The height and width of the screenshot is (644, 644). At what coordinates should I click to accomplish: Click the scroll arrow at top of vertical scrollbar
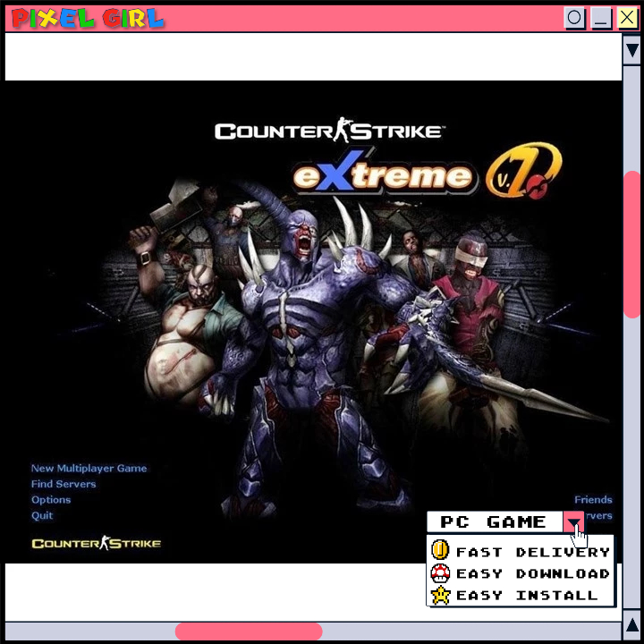click(631, 50)
